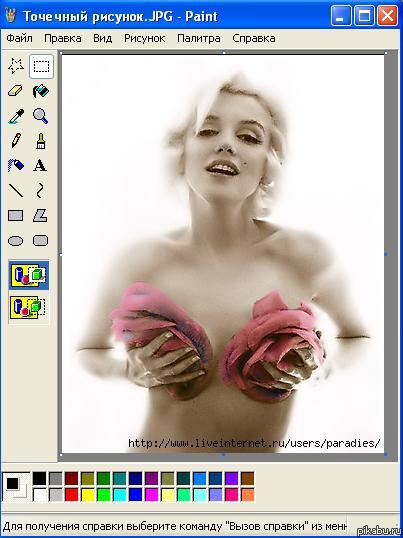The image size is (403, 538).
Task: Select the Airbrush spray can tool
Action: point(16,166)
